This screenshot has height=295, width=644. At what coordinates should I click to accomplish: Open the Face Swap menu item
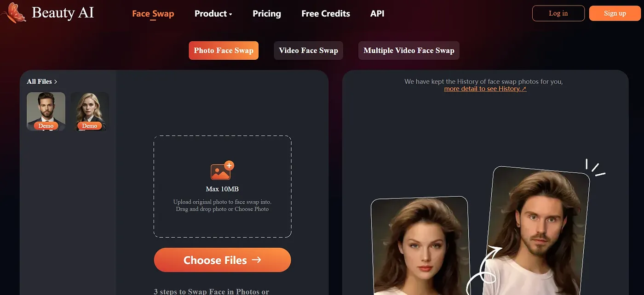[153, 14]
